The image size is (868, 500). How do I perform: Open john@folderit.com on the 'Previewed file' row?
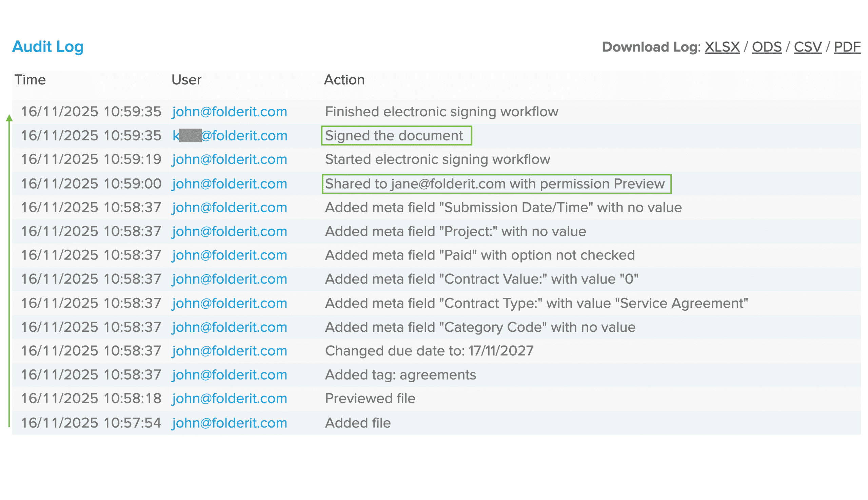coord(229,398)
